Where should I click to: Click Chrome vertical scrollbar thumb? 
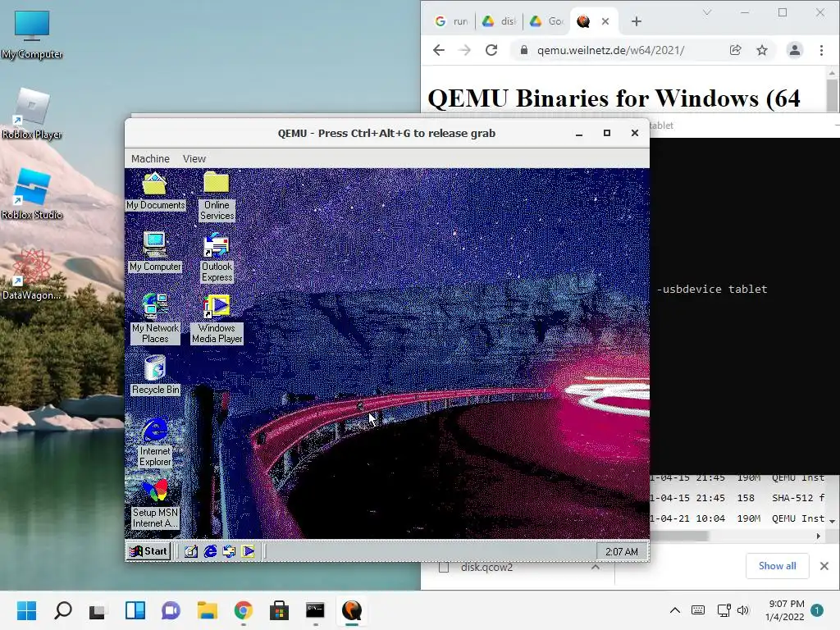coord(832,95)
